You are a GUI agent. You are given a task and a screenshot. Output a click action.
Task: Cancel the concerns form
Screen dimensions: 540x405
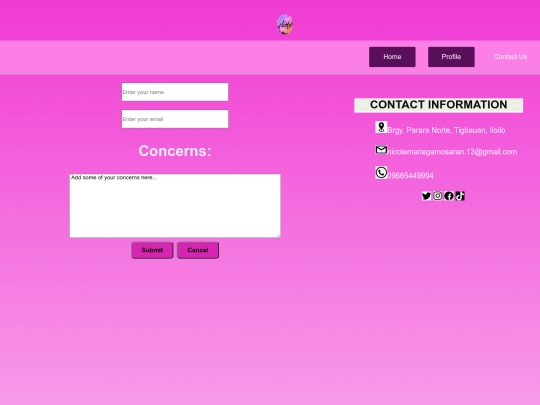pos(198,250)
